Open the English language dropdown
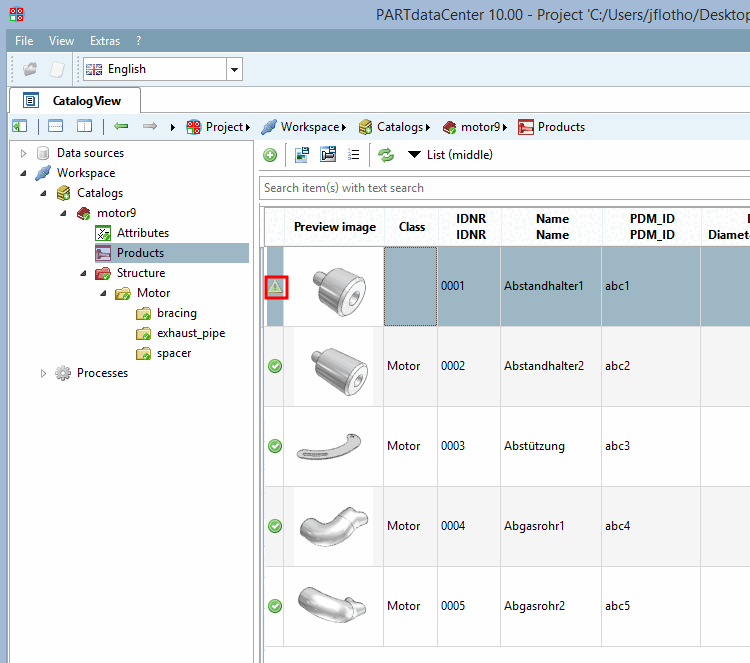750x663 pixels. [234, 69]
